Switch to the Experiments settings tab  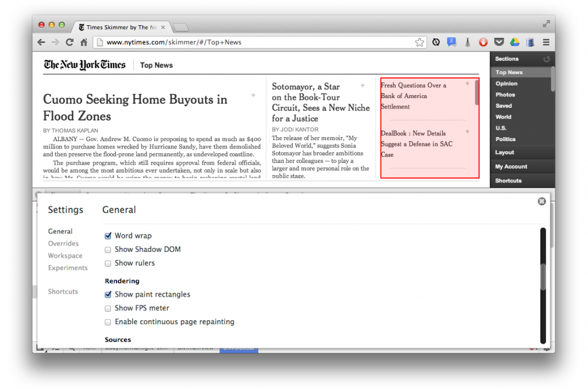pyautogui.click(x=68, y=268)
